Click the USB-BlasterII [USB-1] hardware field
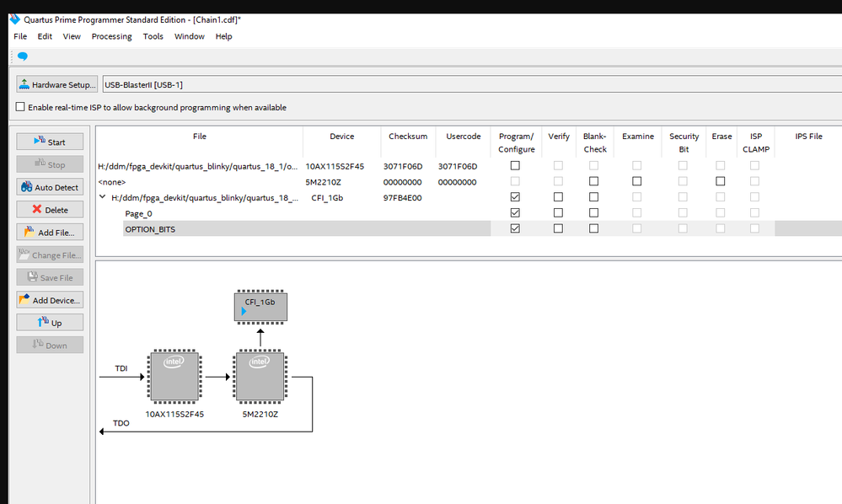This screenshot has width=842, height=504. pos(472,84)
